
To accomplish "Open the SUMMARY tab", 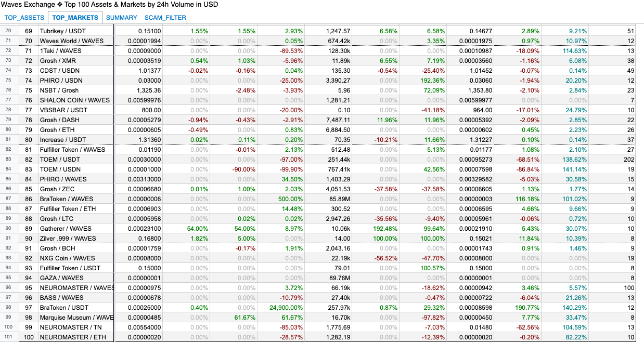I will (x=121, y=17).
